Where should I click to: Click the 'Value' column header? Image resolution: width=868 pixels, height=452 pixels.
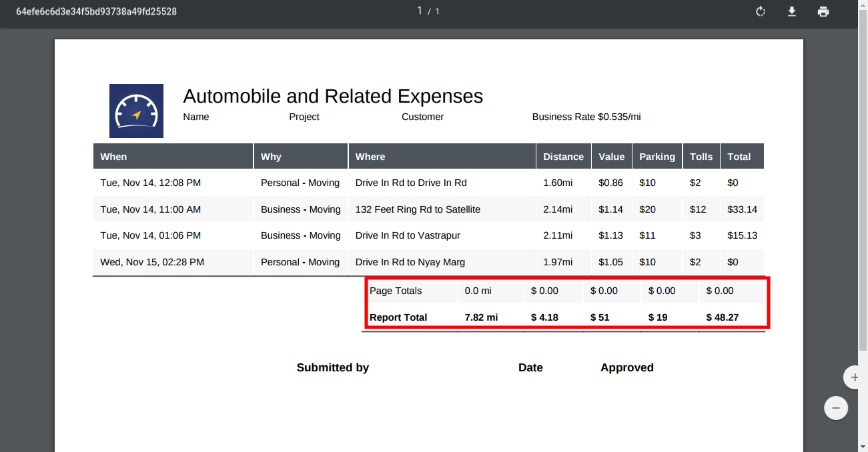[612, 157]
